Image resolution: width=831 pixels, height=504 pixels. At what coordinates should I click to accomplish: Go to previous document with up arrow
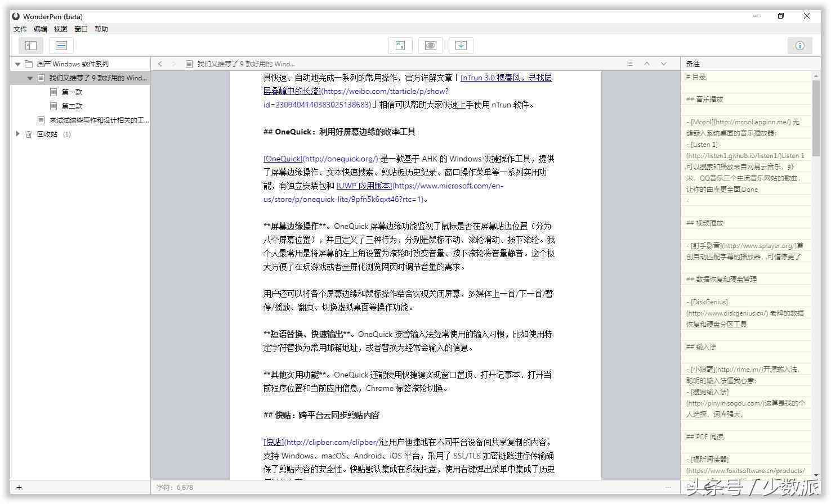tap(647, 64)
